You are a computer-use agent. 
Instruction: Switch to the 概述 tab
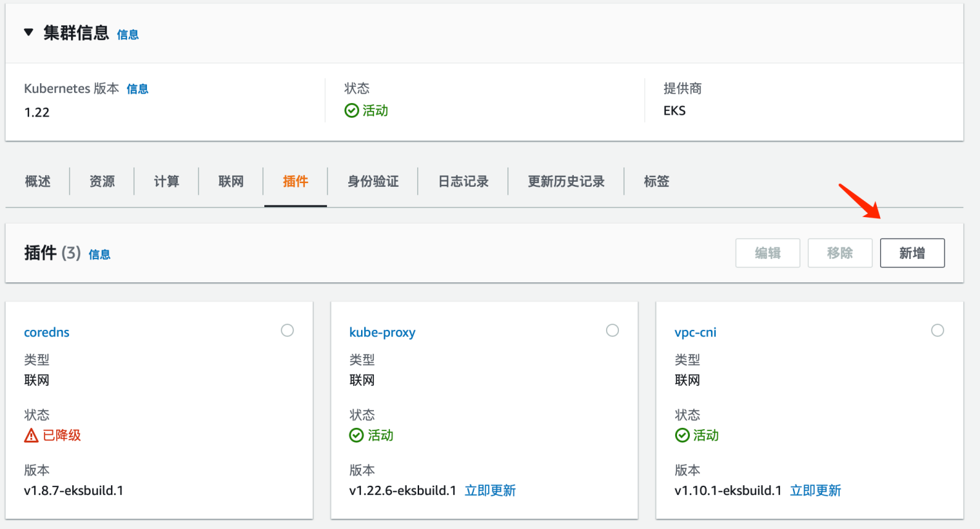pos(37,182)
